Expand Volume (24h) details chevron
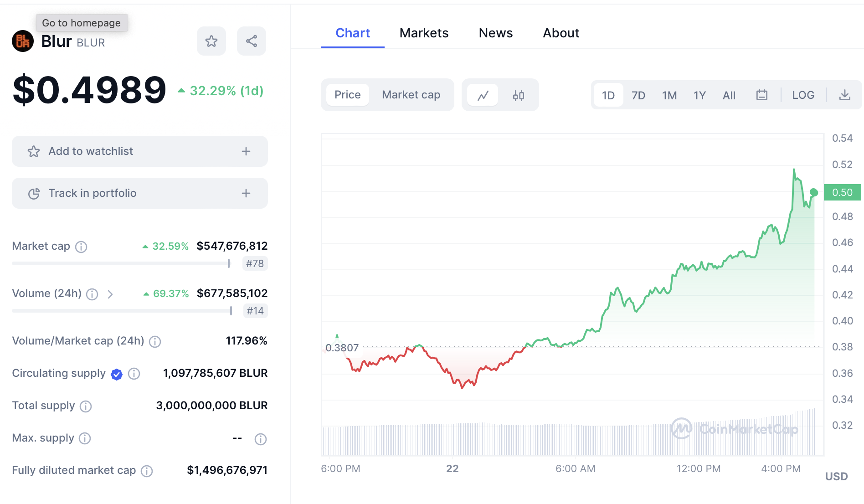This screenshot has width=864, height=504. (x=110, y=294)
